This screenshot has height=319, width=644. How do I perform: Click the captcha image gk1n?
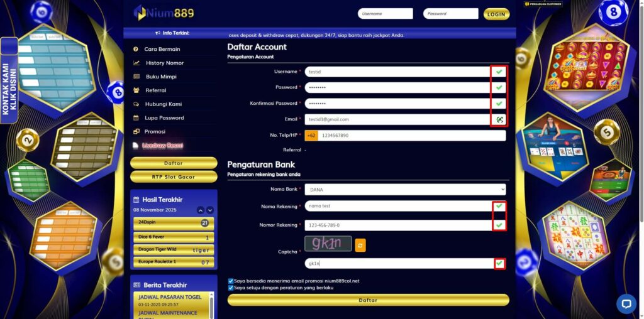(328, 244)
